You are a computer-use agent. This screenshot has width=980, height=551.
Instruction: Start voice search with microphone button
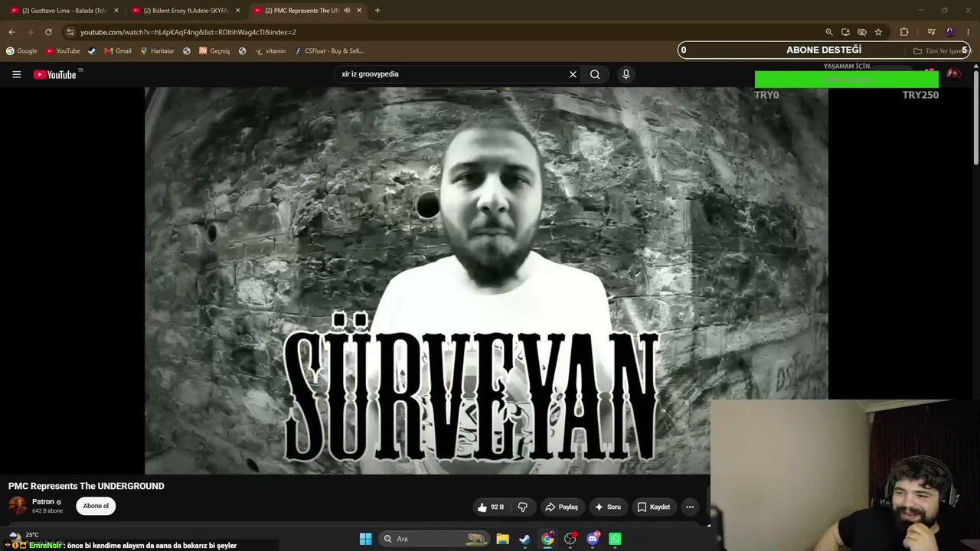pos(626,74)
